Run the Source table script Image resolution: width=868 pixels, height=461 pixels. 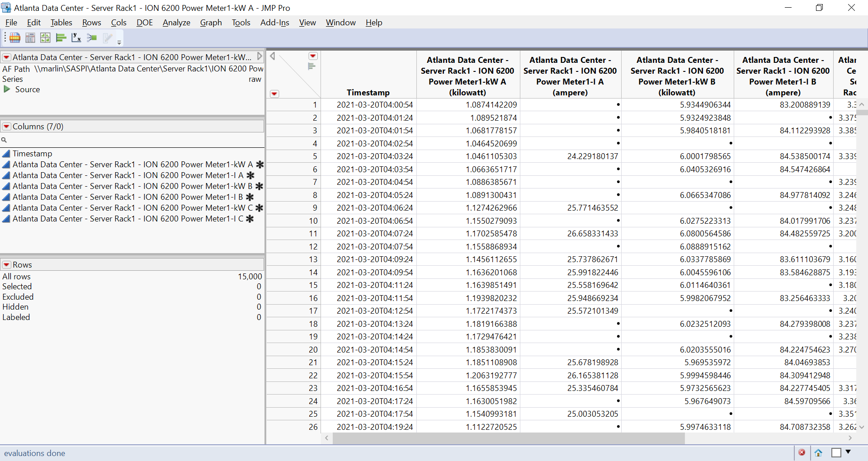(7, 89)
